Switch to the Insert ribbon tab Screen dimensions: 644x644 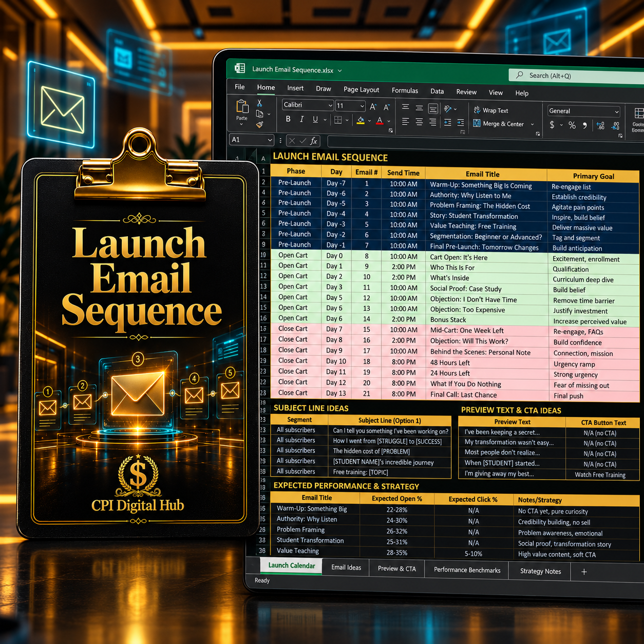tap(295, 88)
